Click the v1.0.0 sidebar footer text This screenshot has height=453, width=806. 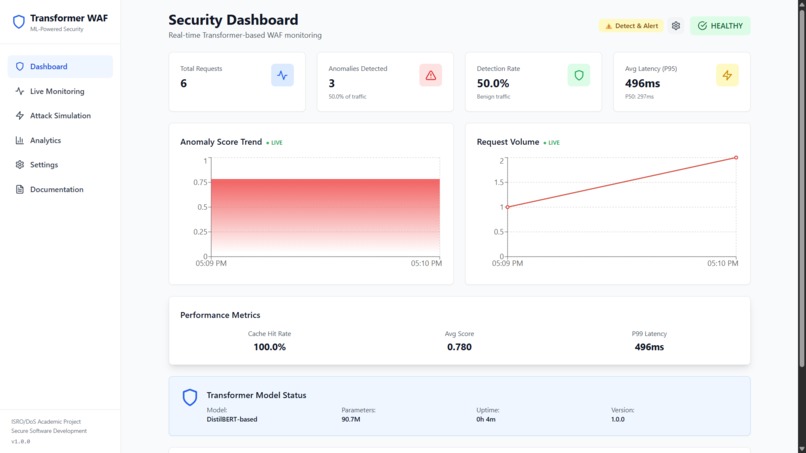point(21,441)
